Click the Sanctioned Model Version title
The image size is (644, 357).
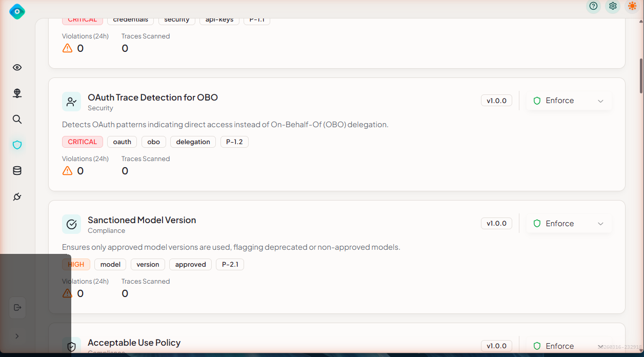[142, 220]
